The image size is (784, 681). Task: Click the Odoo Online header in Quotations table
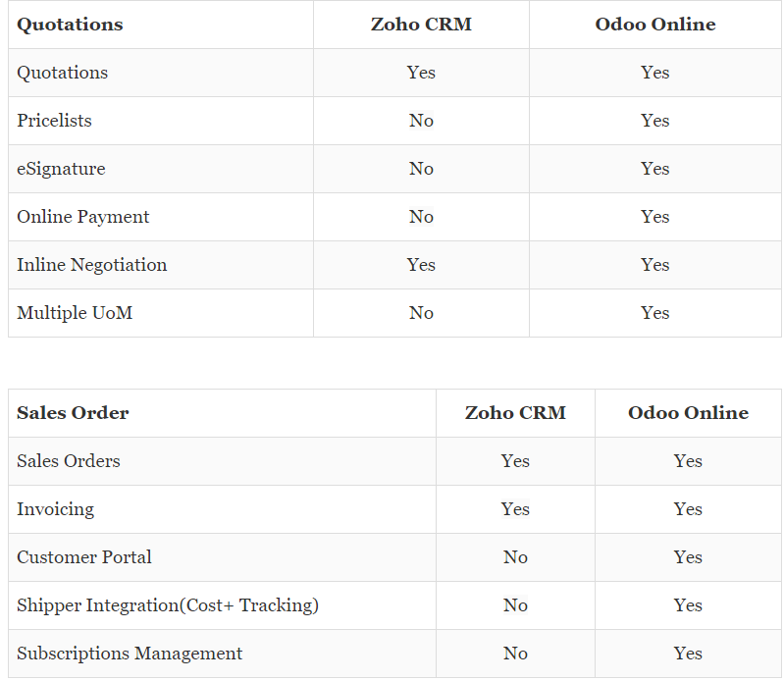654,25
